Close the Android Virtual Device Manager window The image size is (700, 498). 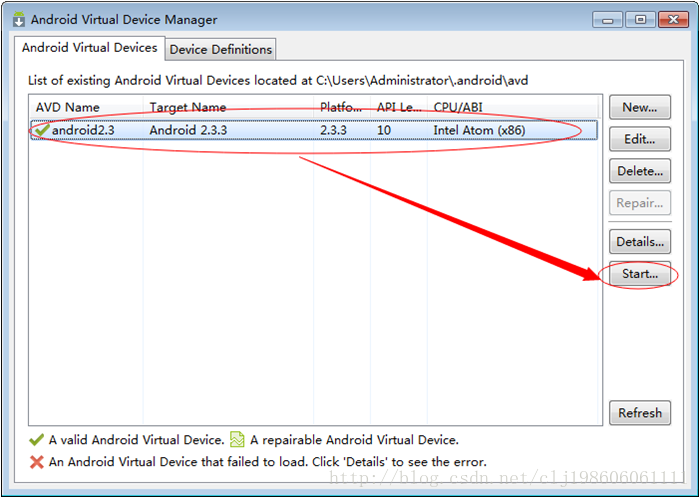(x=673, y=20)
